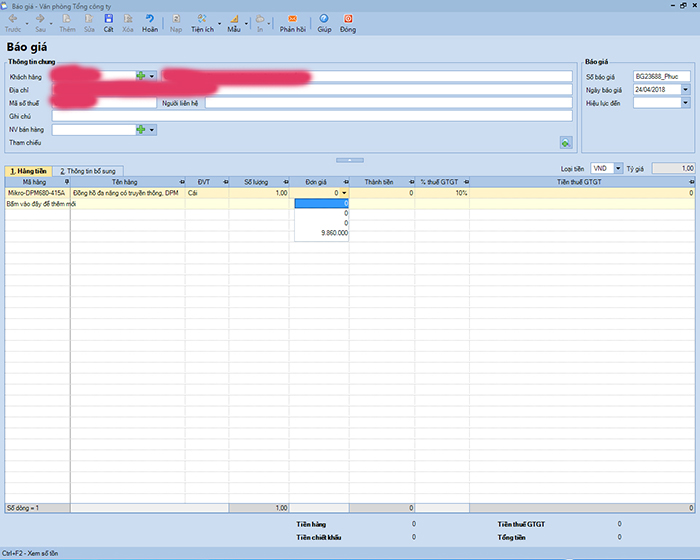This screenshot has height=560, width=700.
Task: Click the Số báo giá field
Action: click(x=662, y=76)
